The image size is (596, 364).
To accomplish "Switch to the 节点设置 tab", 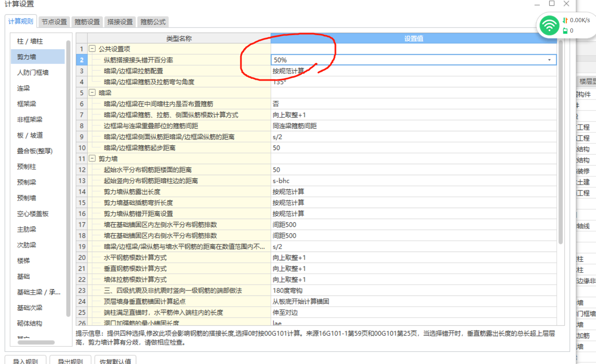I will coord(54,22).
